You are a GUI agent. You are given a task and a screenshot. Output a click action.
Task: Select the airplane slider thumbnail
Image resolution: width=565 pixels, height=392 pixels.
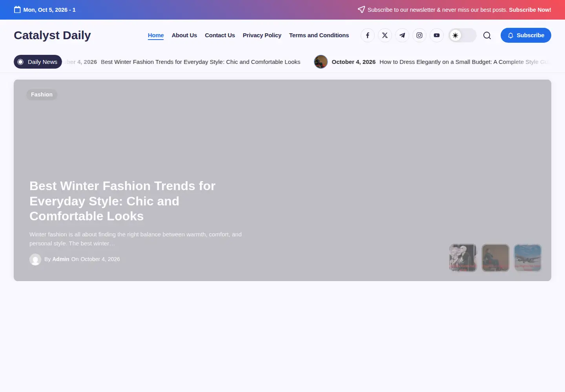click(x=528, y=258)
